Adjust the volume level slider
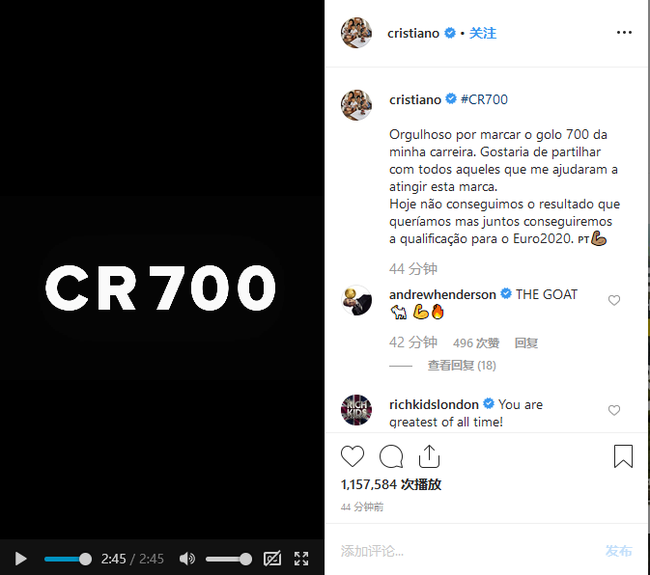 click(229, 559)
